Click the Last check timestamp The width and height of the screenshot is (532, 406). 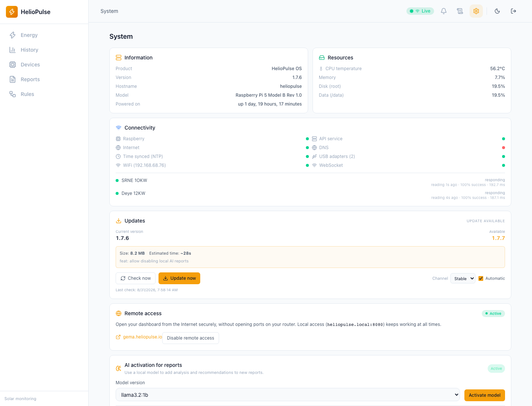(x=147, y=290)
